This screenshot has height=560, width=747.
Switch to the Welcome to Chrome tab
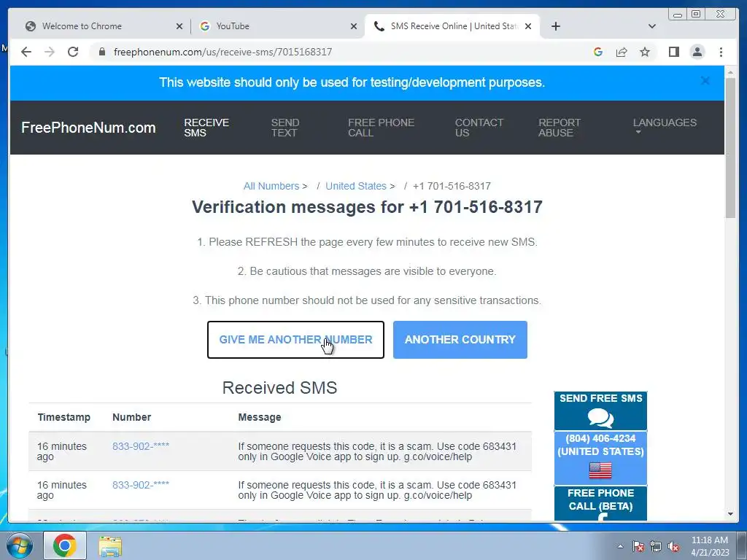point(102,26)
